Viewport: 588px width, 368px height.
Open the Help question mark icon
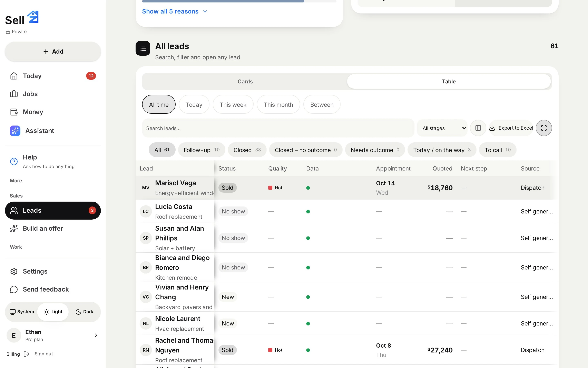14,161
